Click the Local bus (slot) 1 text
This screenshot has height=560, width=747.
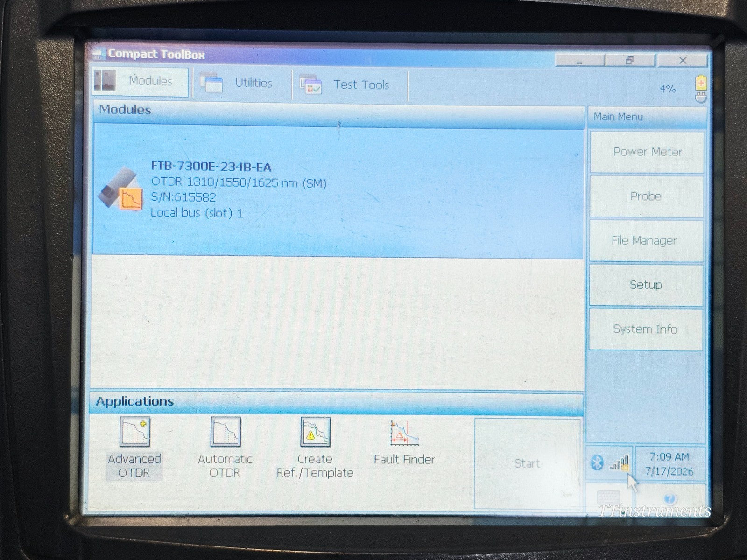[197, 213]
